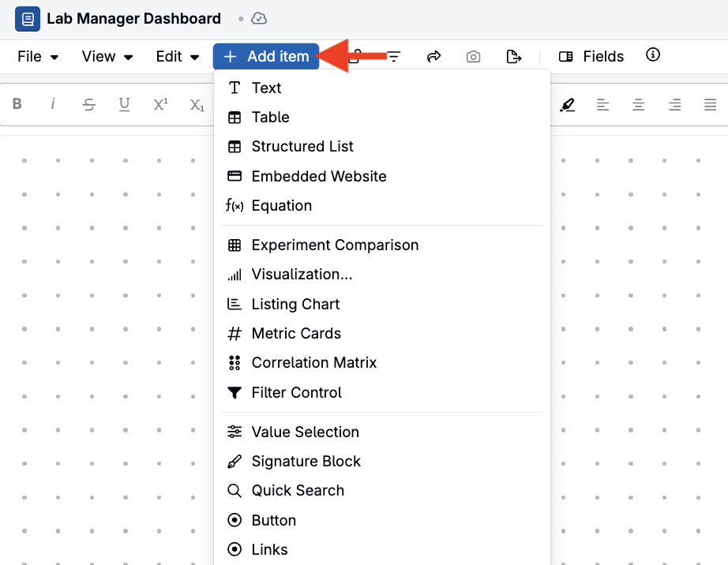Click the filter lines icon in toolbar

pyautogui.click(x=394, y=57)
